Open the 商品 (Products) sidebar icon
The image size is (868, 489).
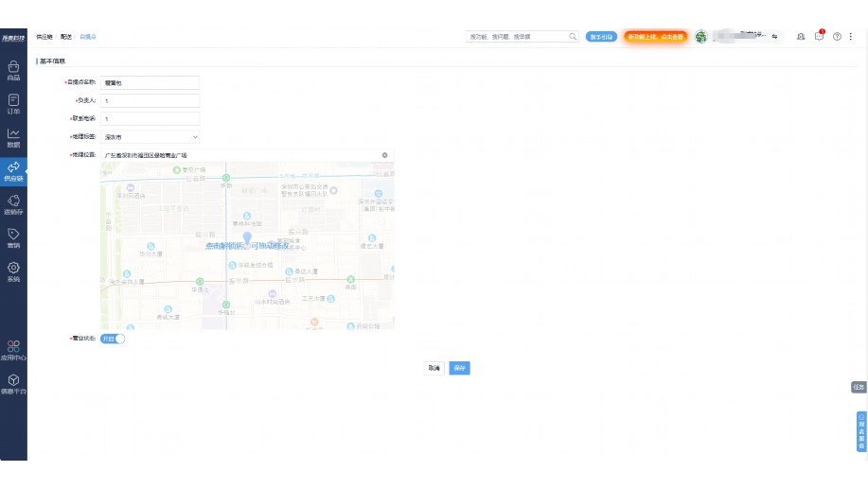(13, 71)
